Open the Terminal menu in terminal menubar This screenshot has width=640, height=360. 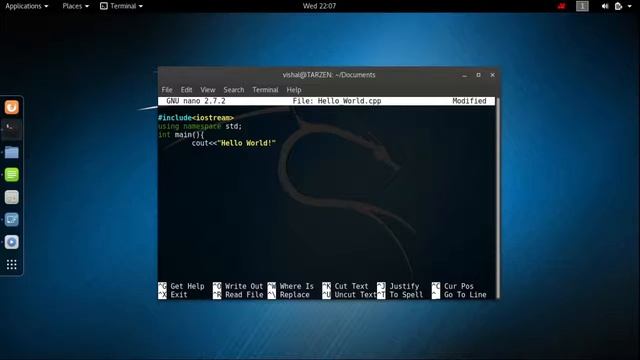[x=265, y=90]
